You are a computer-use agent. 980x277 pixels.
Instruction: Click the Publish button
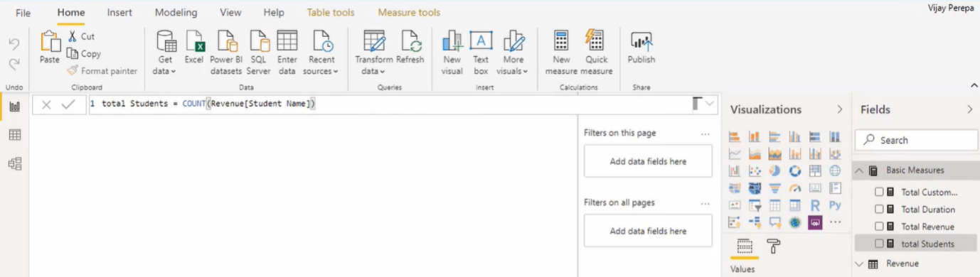(x=641, y=48)
